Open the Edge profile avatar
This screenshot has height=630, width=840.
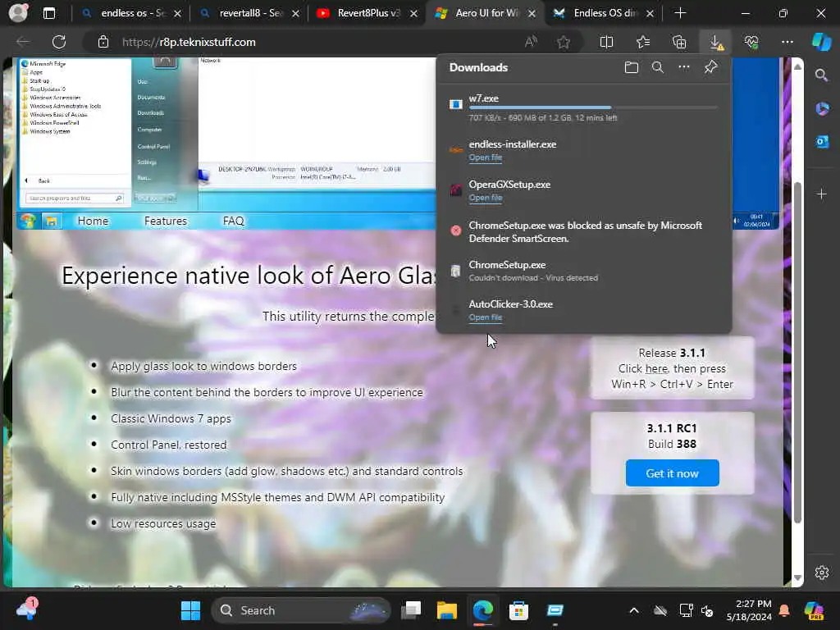(18, 13)
